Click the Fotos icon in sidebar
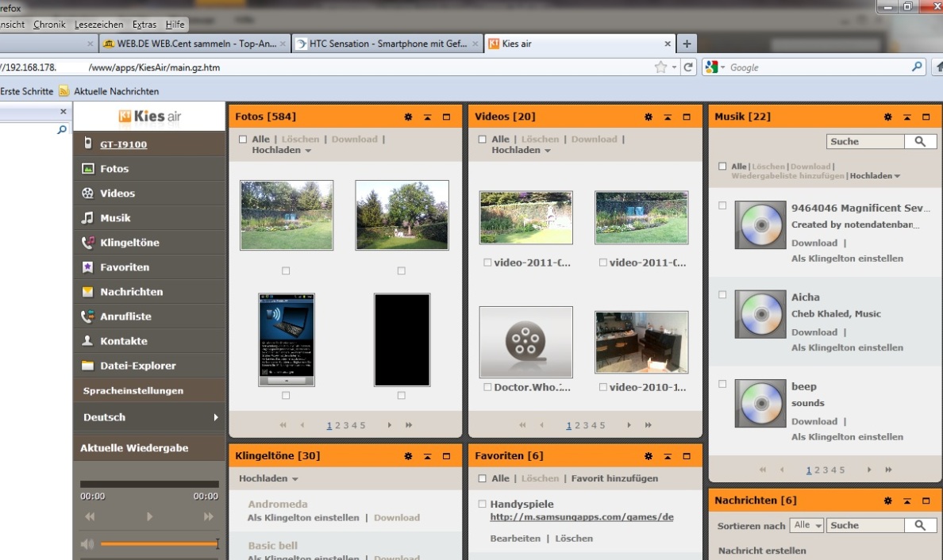This screenshot has width=943, height=560. pos(88,169)
